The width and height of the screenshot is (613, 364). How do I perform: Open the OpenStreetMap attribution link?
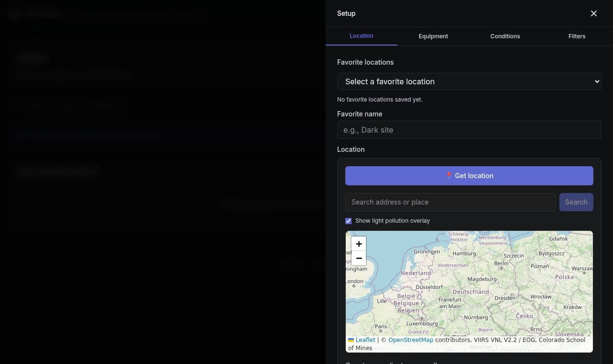click(411, 340)
